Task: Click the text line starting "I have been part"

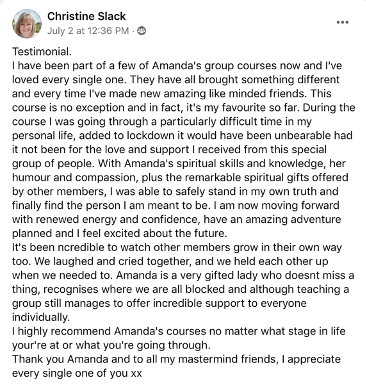Action: pyautogui.click(x=177, y=66)
